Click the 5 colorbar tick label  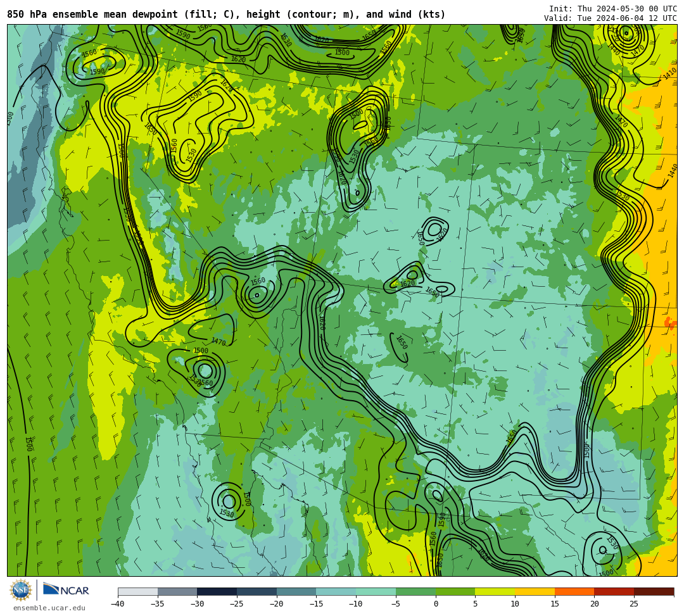click(475, 604)
